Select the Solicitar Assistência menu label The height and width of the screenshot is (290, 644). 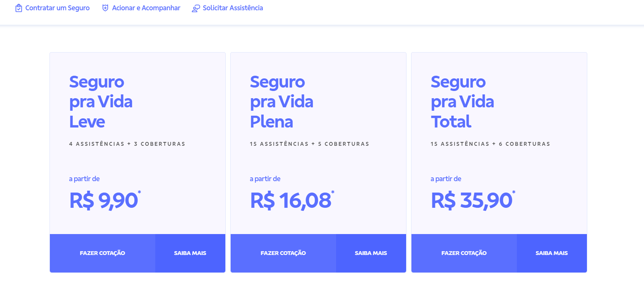(233, 8)
